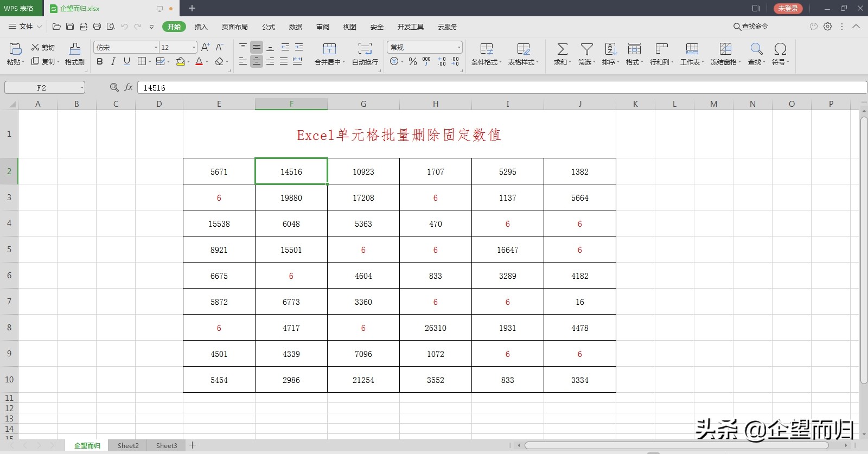Viewport: 868px width, 454px height.
Task: Decrease font size with the A- icon
Action: click(x=219, y=48)
